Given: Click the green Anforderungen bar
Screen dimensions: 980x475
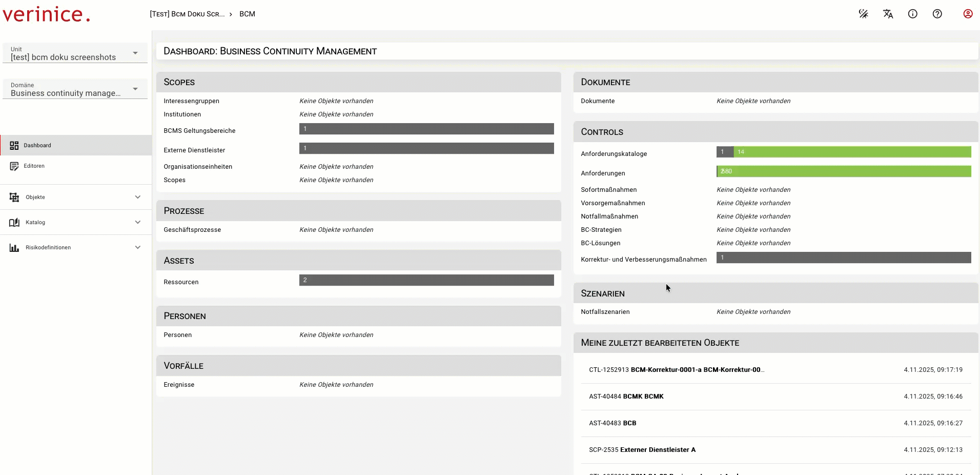Looking at the screenshot, I should point(844,171).
